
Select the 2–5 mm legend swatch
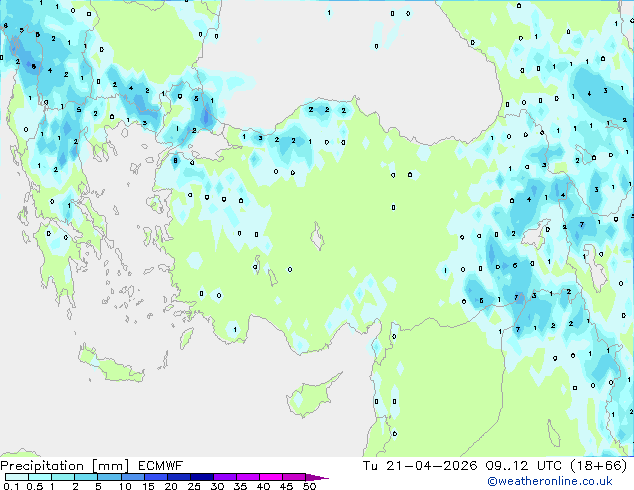[x=86, y=477]
